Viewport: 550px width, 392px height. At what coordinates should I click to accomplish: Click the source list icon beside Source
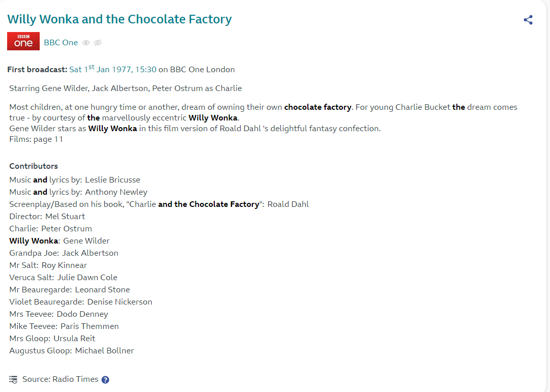pyautogui.click(x=13, y=379)
